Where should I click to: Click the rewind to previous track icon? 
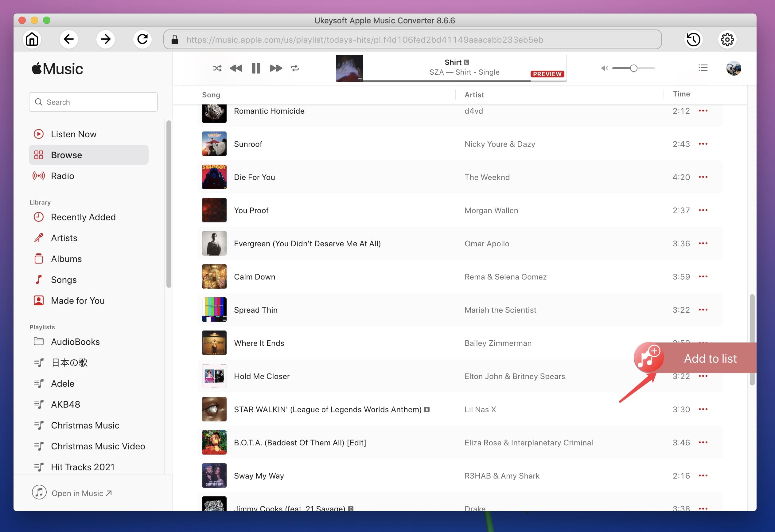click(236, 68)
